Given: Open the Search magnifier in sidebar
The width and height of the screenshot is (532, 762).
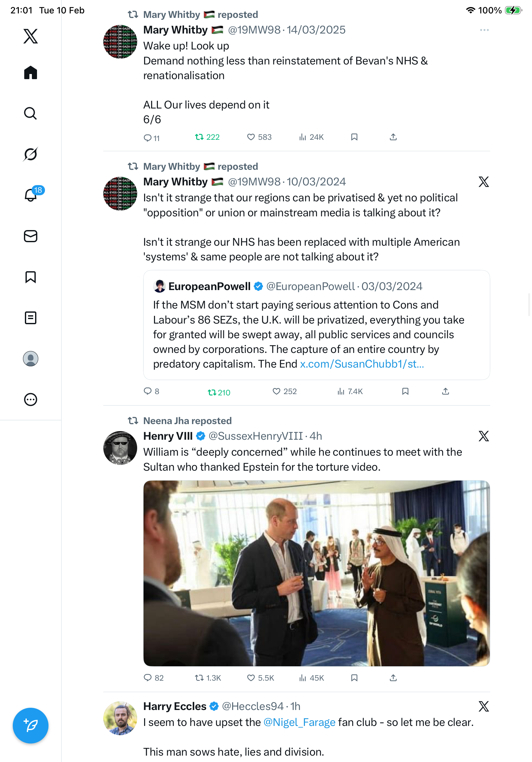Looking at the screenshot, I should click(31, 114).
